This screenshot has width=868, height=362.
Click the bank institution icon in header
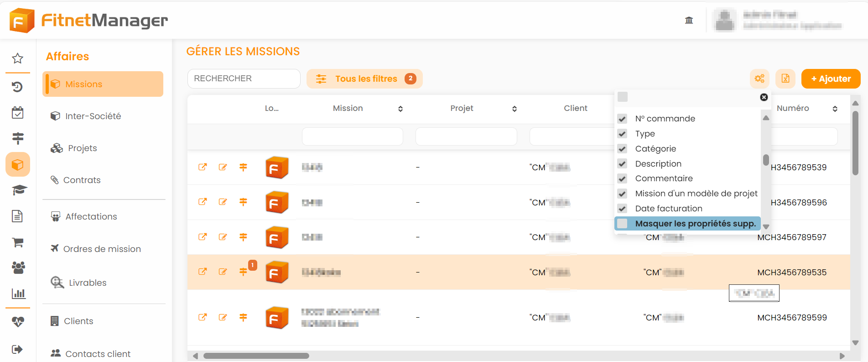(689, 20)
